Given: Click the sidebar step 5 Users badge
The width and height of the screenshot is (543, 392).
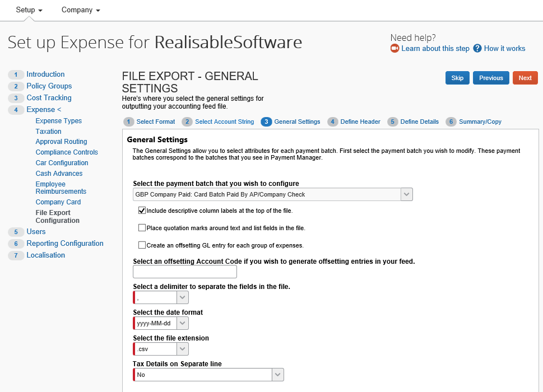Looking at the screenshot, I should click(16, 232).
